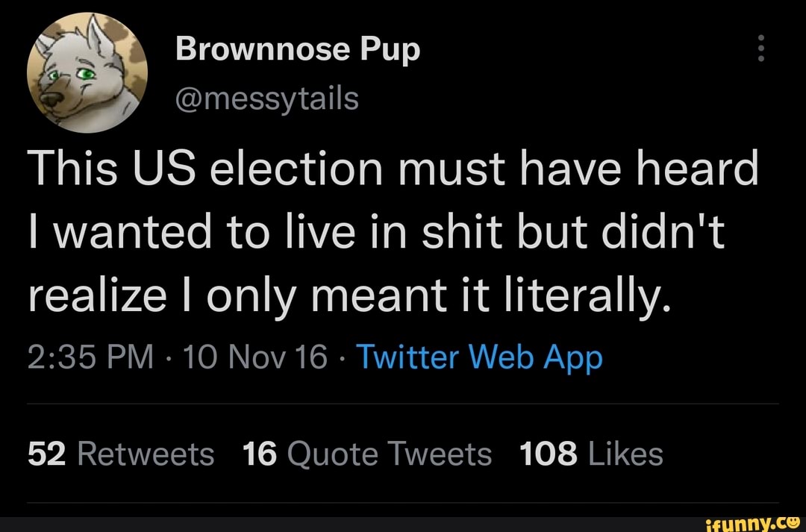Select the Brownnose Pup display name
The width and height of the screenshot is (806, 532).
pyautogui.click(x=298, y=48)
